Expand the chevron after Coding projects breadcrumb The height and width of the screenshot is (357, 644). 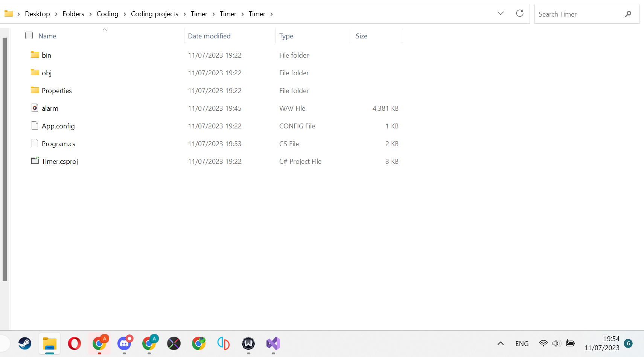pyautogui.click(x=184, y=14)
